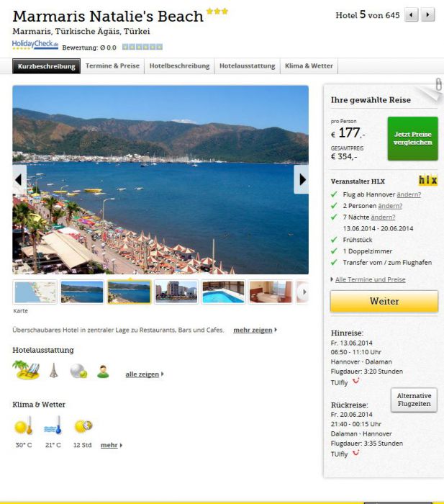
Task: Click the HolidayCheck logo
Action: pyautogui.click(x=35, y=45)
